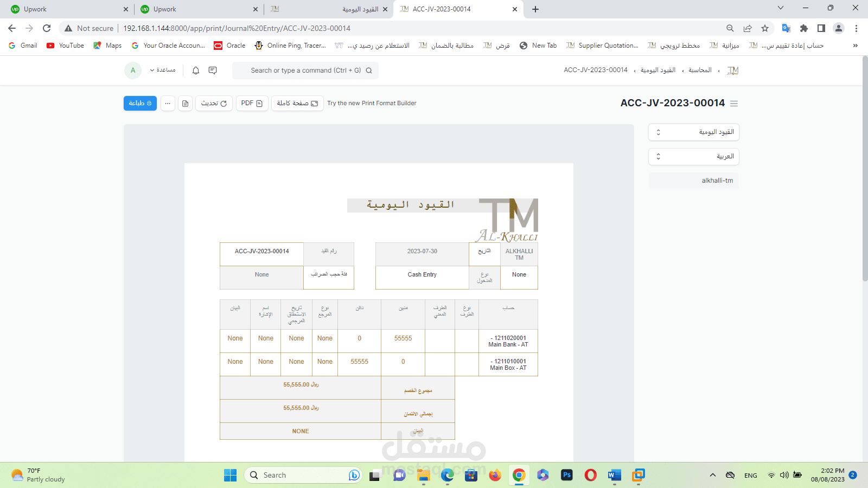Open the user avatar A menu
The image size is (868, 488).
click(133, 70)
